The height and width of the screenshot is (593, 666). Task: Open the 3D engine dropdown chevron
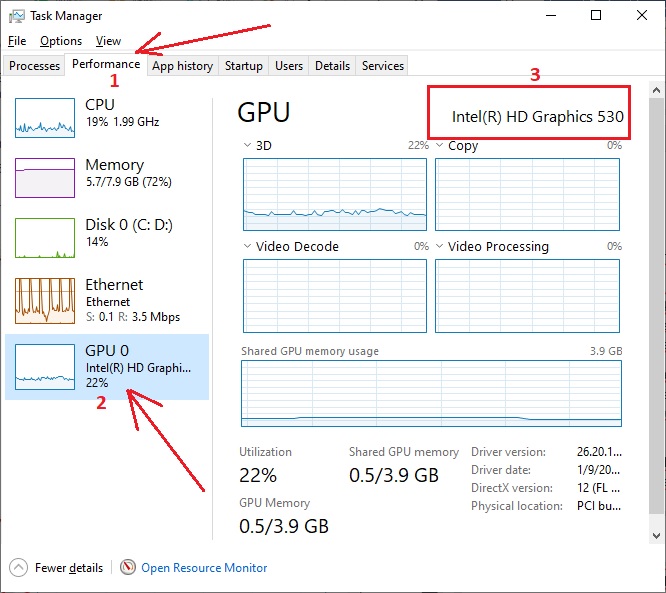[247, 145]
